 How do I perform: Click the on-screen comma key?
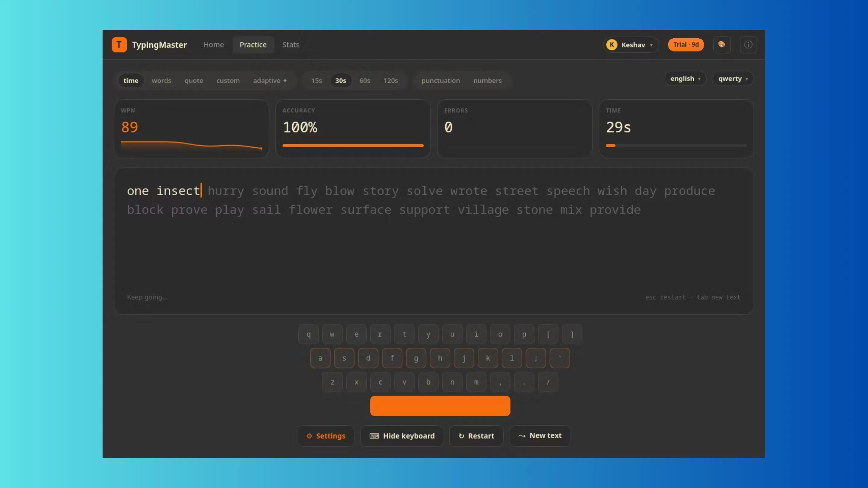point(500,382)
